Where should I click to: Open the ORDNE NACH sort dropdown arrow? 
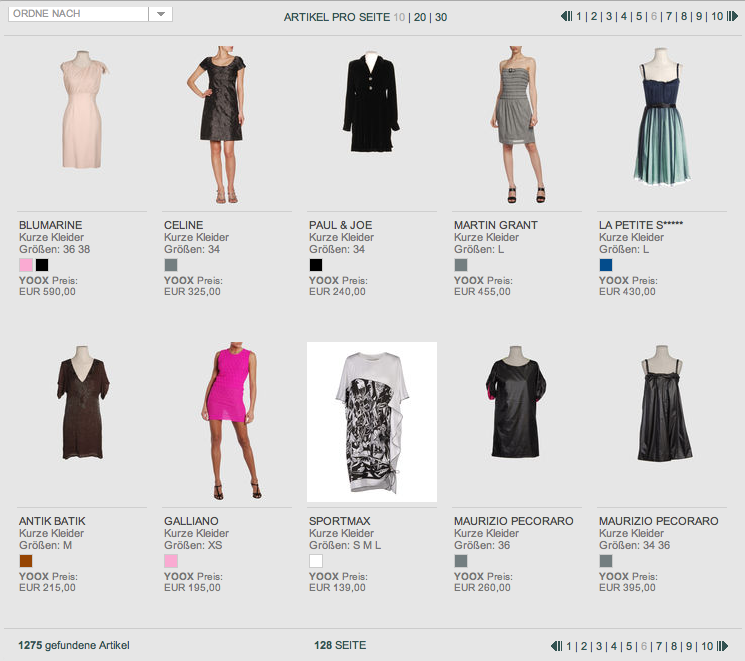click(161, 14)
